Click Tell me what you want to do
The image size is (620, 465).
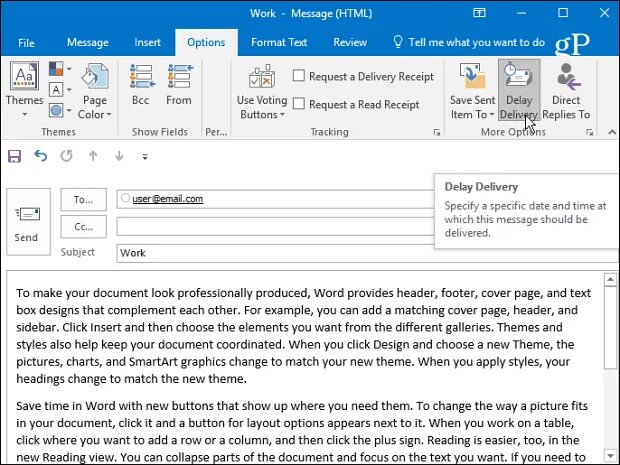(469, 42)
